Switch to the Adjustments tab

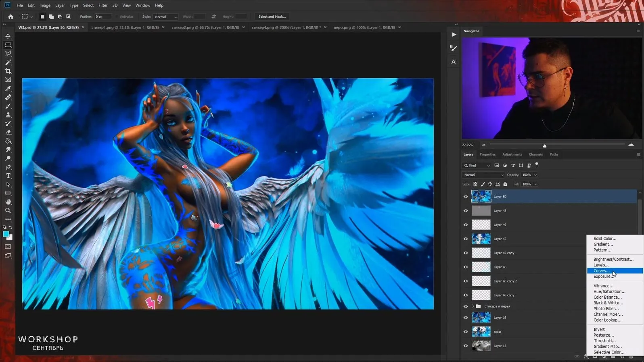pyautogui.click(x=512, y=154)
